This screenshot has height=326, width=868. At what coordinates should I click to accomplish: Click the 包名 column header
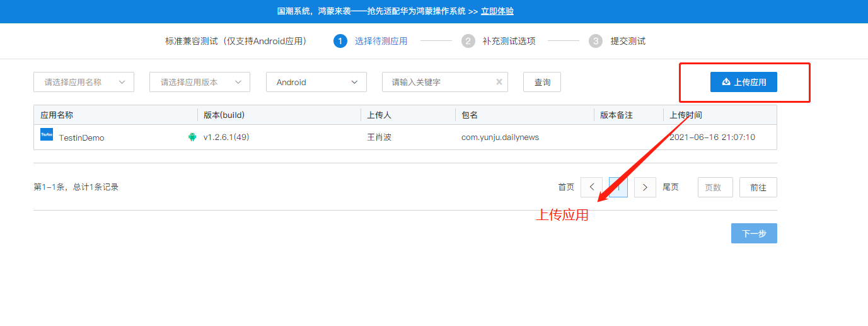(470, 115)
